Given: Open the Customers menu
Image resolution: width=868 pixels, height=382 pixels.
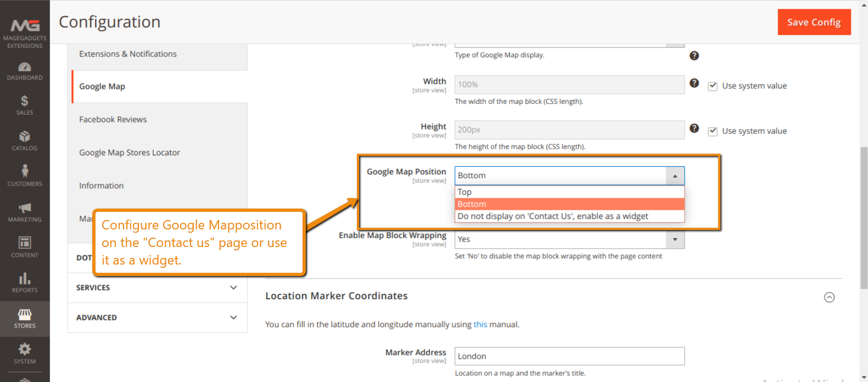Looking at the screenshot, I should (25, 176).
